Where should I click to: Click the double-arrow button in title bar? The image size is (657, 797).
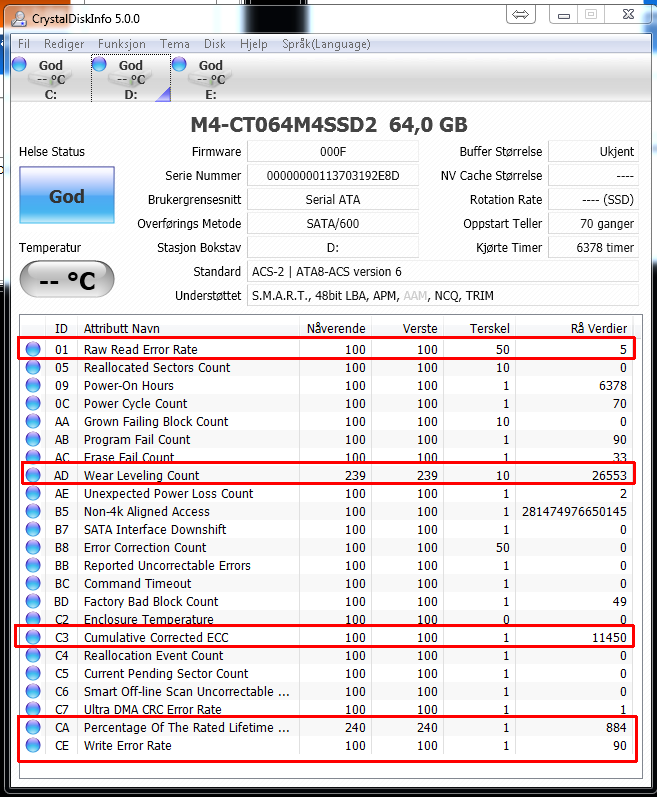coord(520,14)
